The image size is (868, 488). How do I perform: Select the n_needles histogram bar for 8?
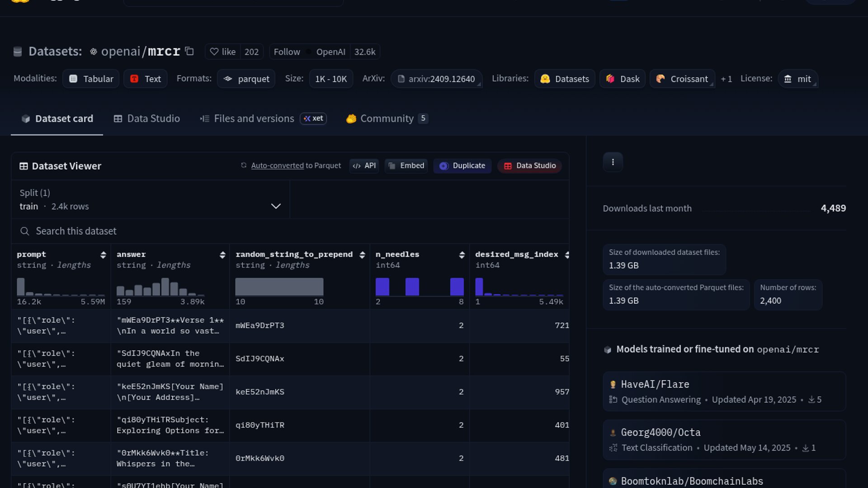pyautogui.click(x=457, y=287)
